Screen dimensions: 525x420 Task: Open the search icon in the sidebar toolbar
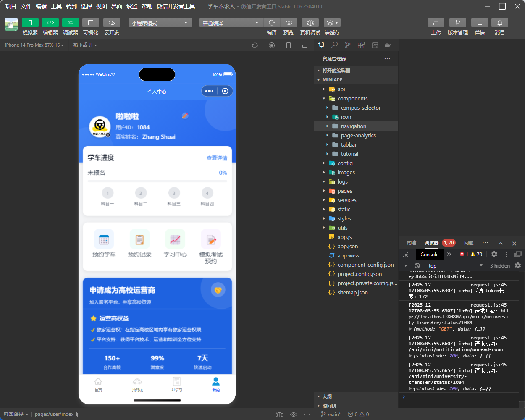point(334,45)
